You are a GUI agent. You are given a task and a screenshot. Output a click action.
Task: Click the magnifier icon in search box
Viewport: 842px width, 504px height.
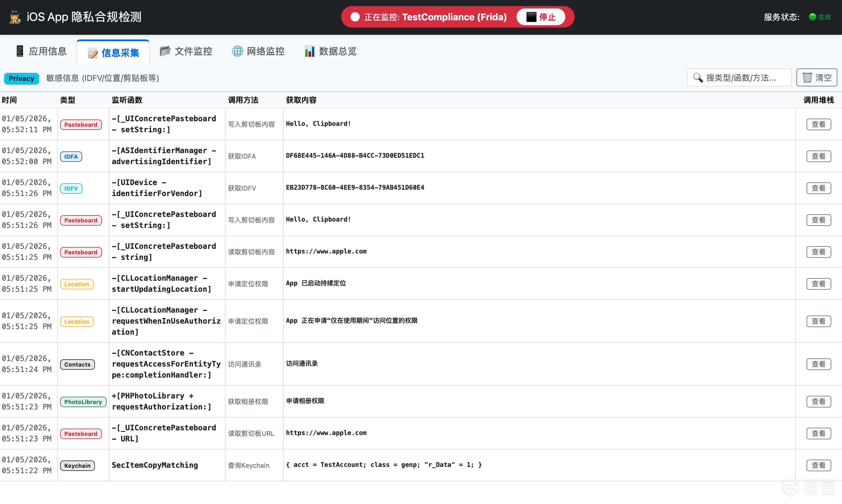pos(698,78)
